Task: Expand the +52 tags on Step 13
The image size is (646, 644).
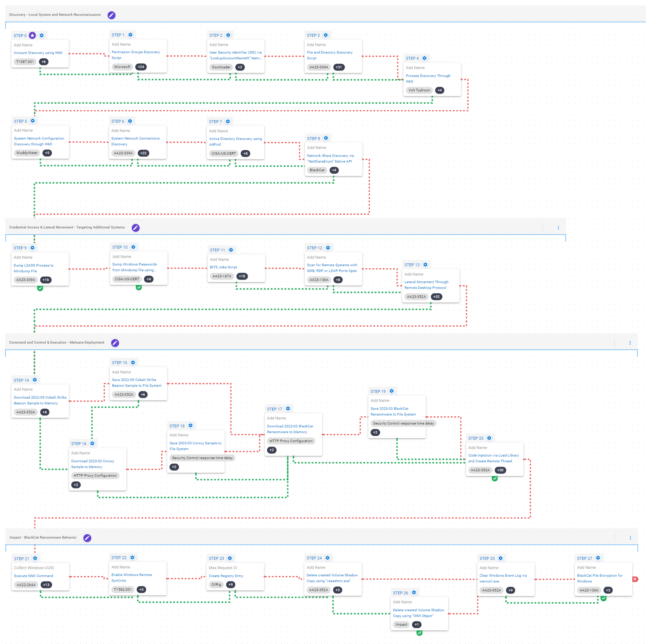Action: [436, 297]
